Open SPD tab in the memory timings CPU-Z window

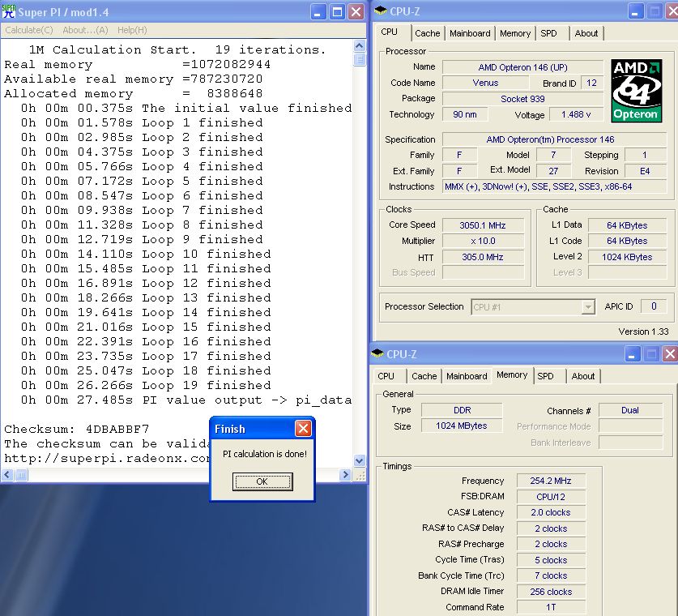pyautogui.click(x=546, y=376)
